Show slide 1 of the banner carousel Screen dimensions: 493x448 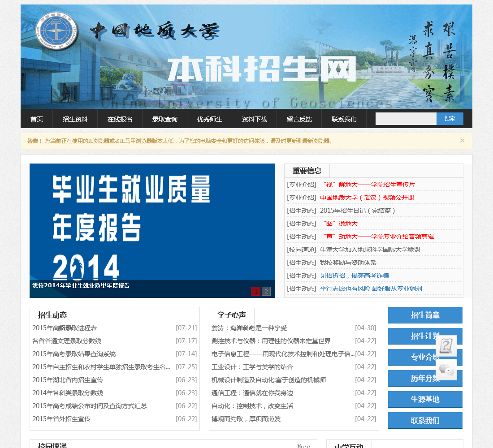tap(256, 292)
